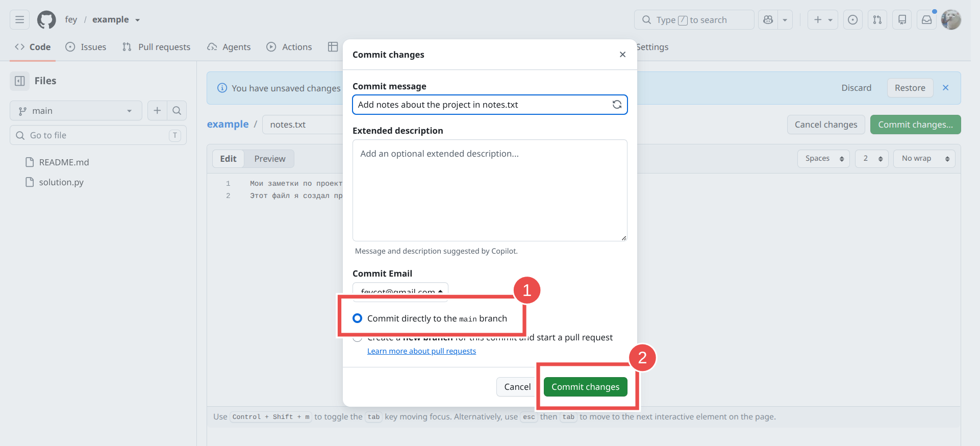
Task: Open the Spaces indent mode dropdown
Action: coord(823,159)
